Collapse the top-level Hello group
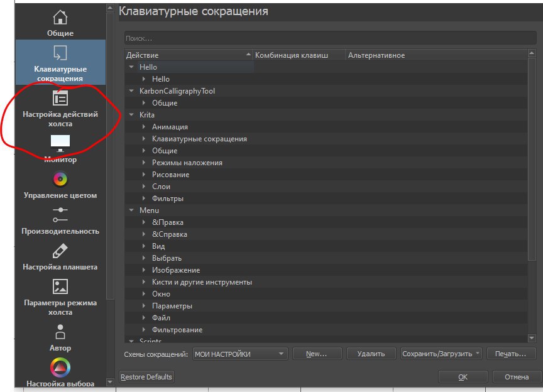Viewport: 543px width, 392px height. click(131, 67)
